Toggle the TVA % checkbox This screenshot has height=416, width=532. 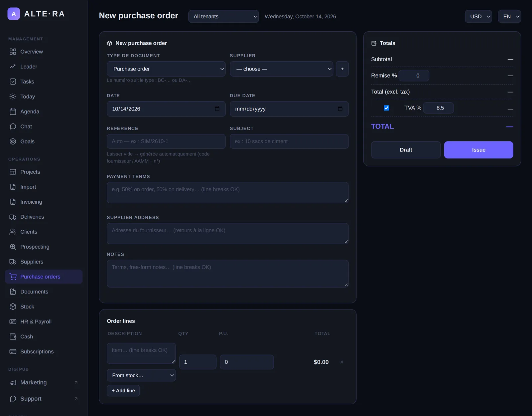(x=386, y=108)
